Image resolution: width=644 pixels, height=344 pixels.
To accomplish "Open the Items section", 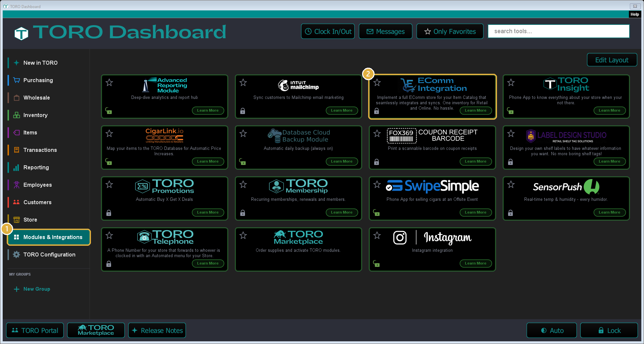I will pos(48,132).
